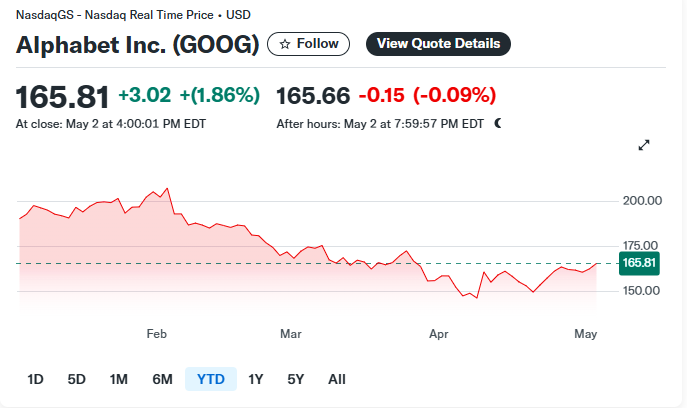Click the star icon in Follow
The width and height of the screenshot is (687, 408).
point(285,44)
